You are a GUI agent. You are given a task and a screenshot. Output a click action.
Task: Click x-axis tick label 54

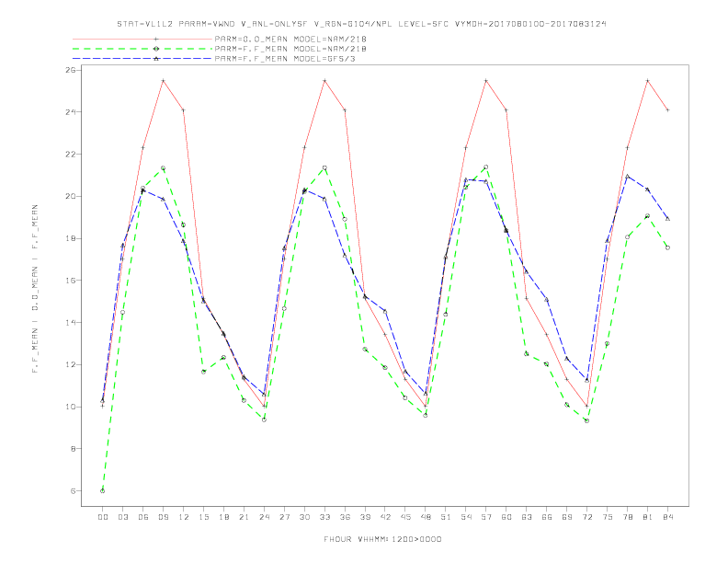click(466, 517)
